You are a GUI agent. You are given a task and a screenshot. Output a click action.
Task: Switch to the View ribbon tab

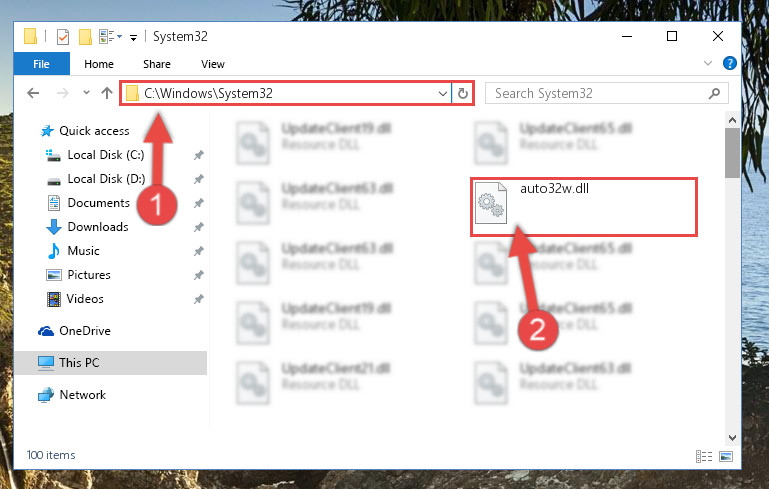coord(212,64)
